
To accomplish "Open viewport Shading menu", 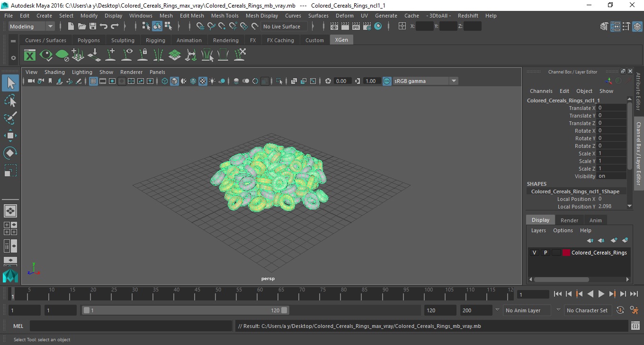I will point(54,72).
